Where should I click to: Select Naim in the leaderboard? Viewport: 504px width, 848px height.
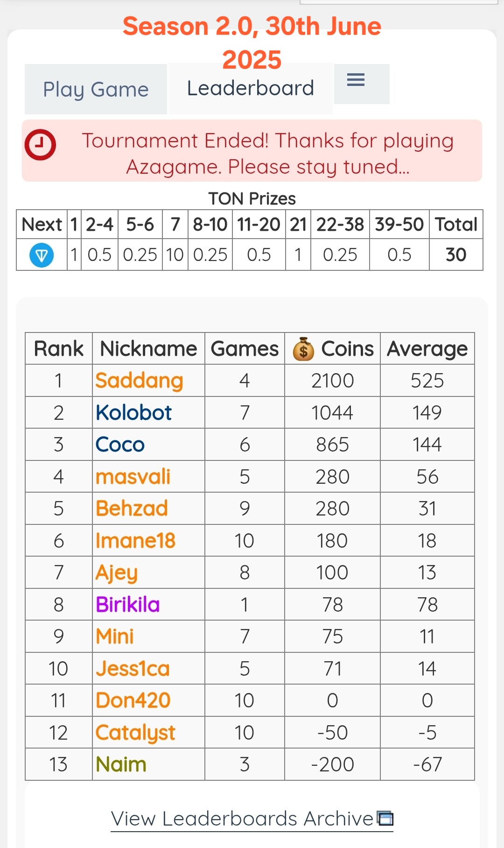pos(121,764)
